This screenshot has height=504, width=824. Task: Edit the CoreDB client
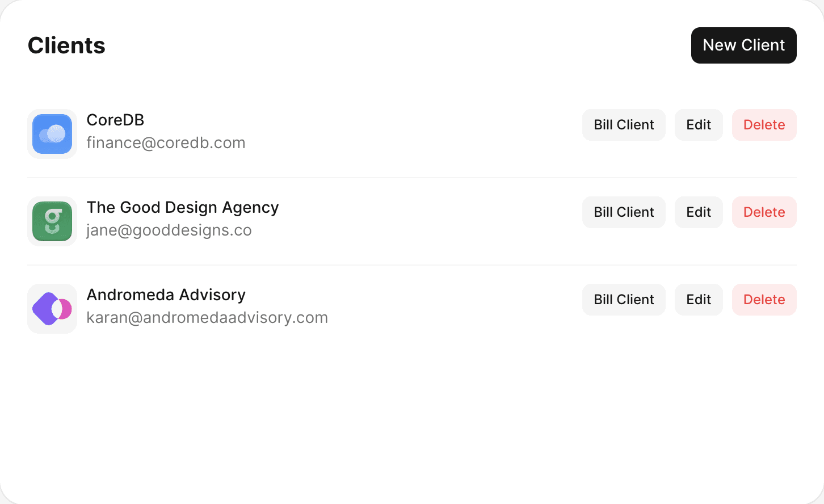point(699,125)
